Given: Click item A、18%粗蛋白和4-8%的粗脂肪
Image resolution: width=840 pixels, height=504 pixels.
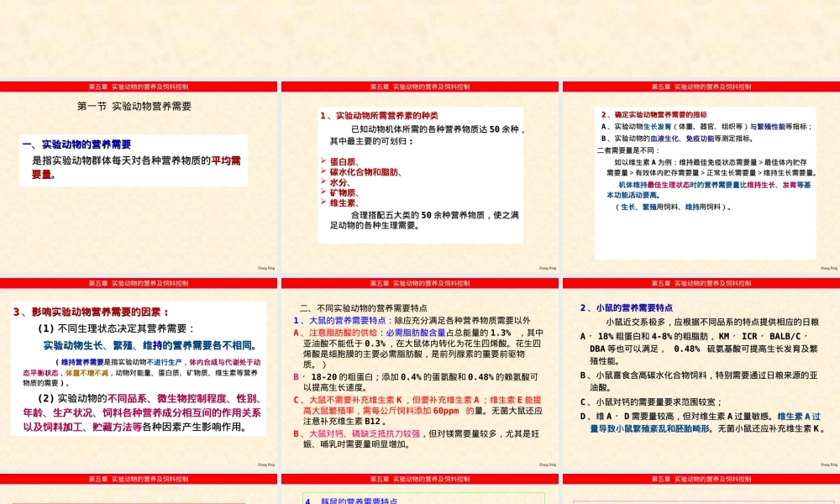Looking at the screenshot, I should [x=699, y=349].
